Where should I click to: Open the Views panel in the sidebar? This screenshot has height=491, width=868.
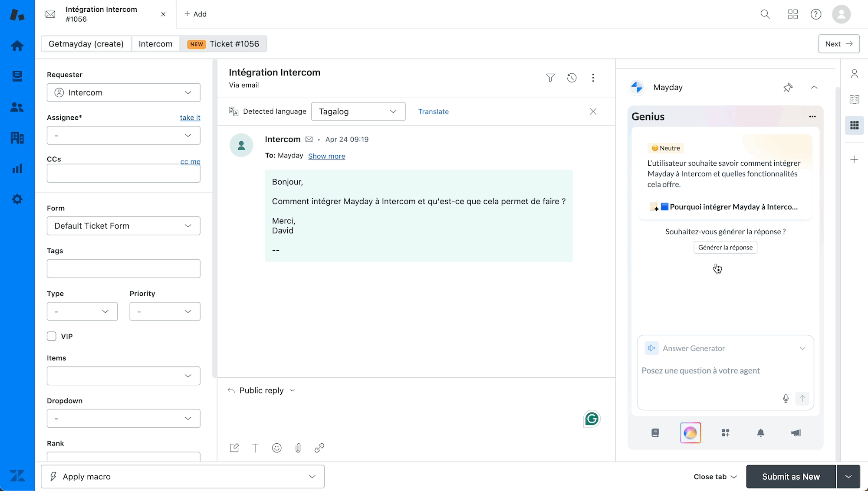(17, 76)
